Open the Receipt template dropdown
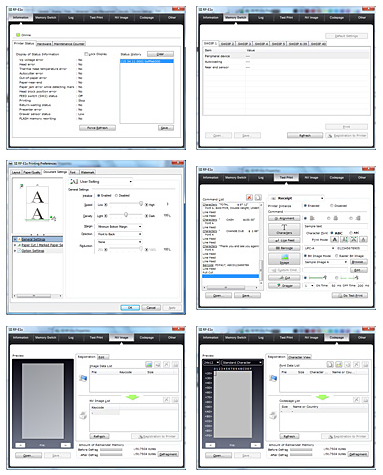The height and width of the screenshot is (475, 383). pos(296,198)
